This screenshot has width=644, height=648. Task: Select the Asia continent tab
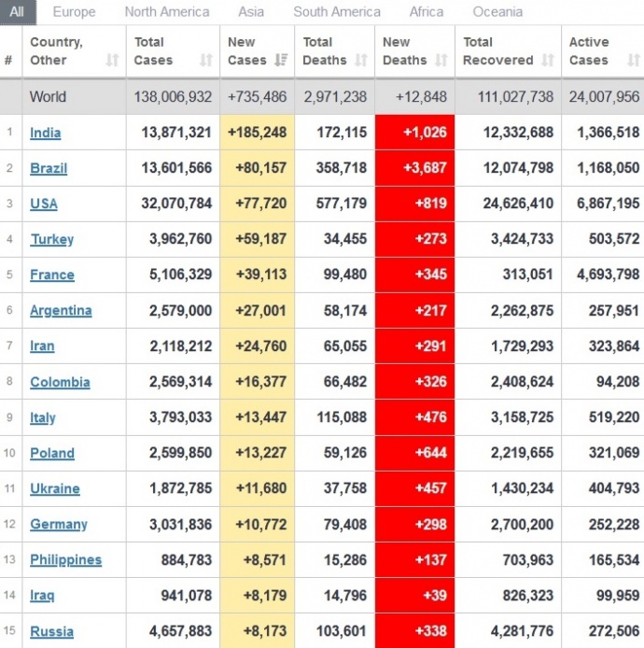click(251, 12)
